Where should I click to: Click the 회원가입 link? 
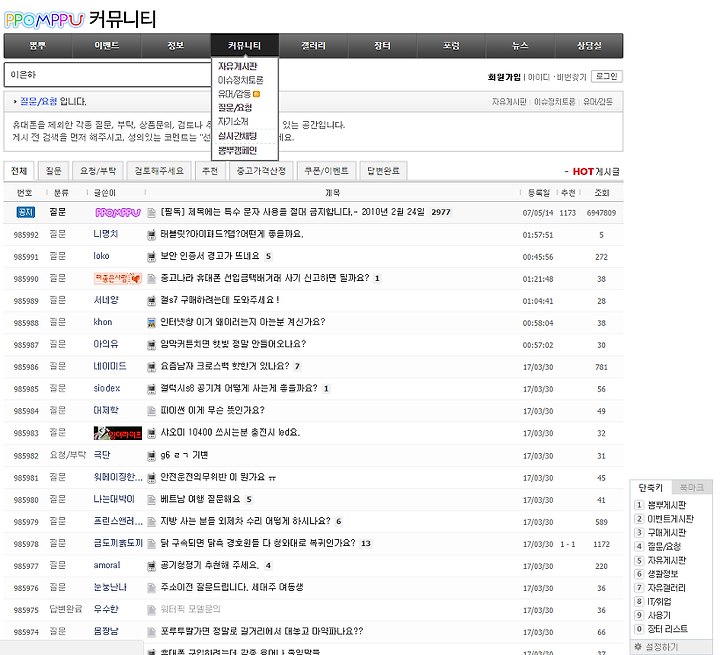click(504, 77)
